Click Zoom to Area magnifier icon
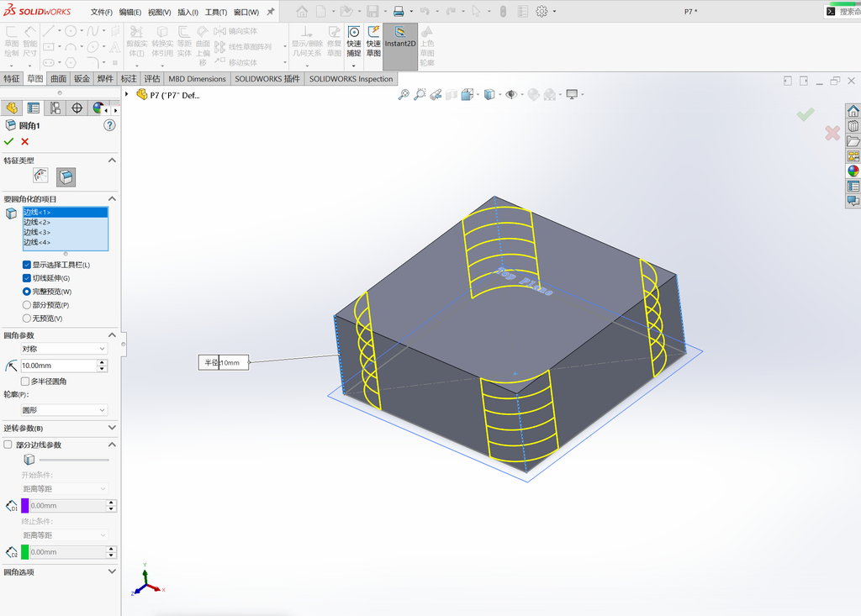Viewport: 861px width, 616px height. (x=420, y=94)
